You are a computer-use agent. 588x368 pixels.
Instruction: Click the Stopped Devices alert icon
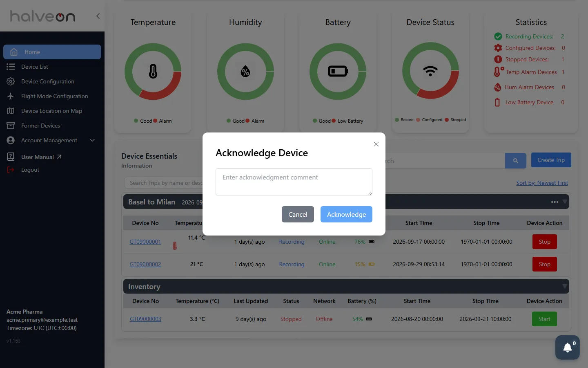pos(498,59)
